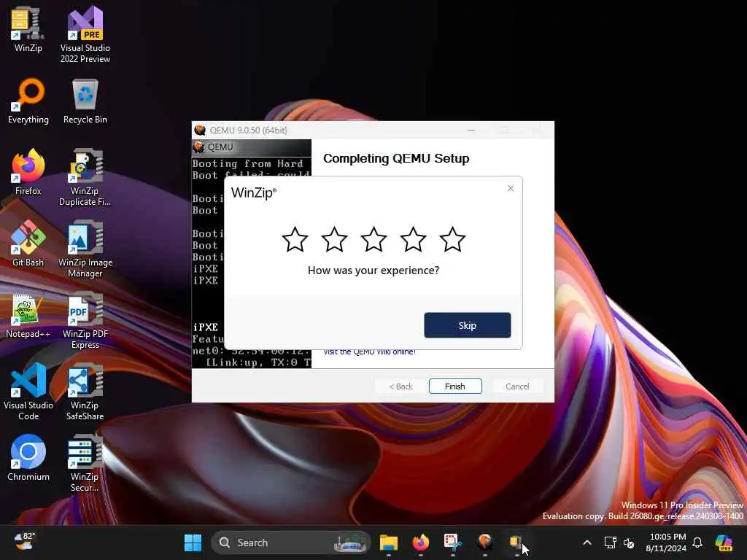Open File Explorer from the taskbar
The height and width of the screenshot is (560, 747).
(389, 542)
